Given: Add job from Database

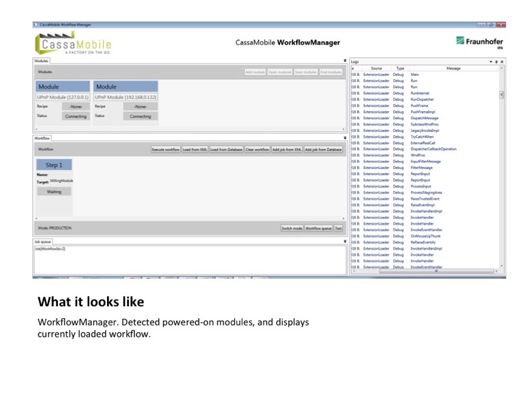Looking at the screenshot, I should coord(323,150).
